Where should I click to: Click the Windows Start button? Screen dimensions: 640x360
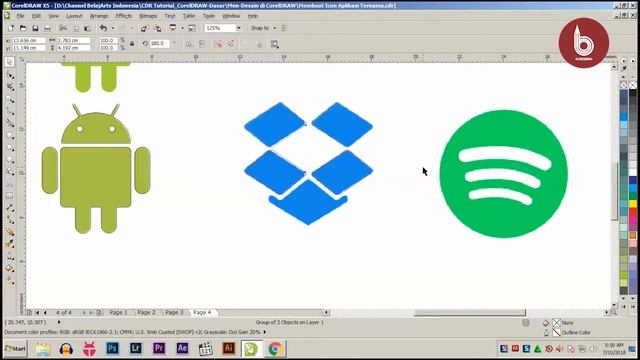coord(15,349)
